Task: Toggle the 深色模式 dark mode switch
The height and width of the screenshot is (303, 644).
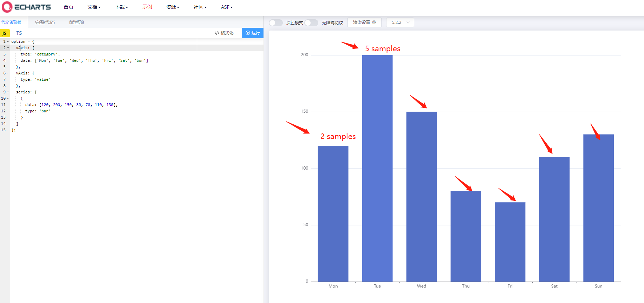Action: (276, 23)
